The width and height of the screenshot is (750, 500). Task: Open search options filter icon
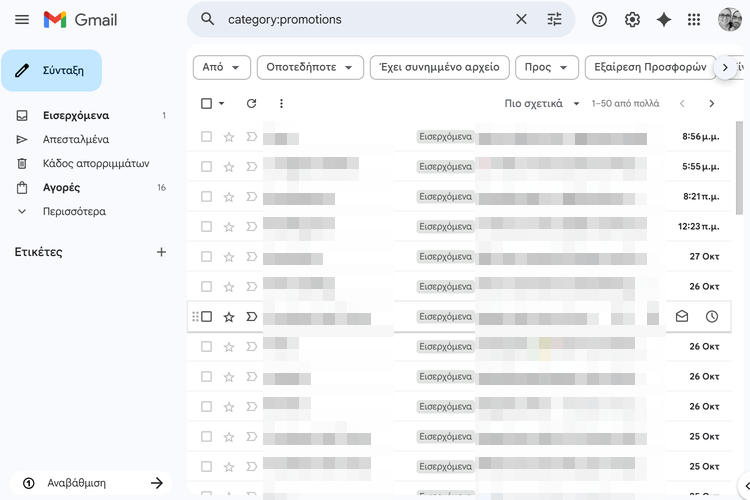coord(554,19)
